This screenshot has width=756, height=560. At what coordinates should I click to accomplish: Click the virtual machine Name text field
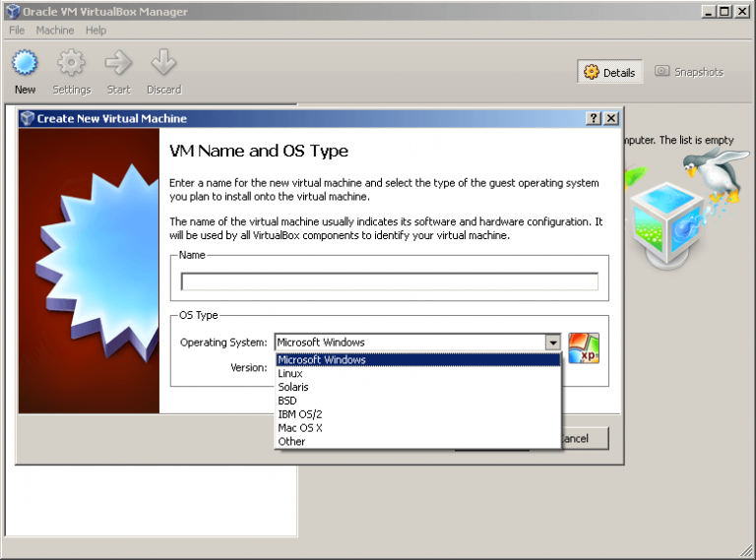(x=389, y=281)
